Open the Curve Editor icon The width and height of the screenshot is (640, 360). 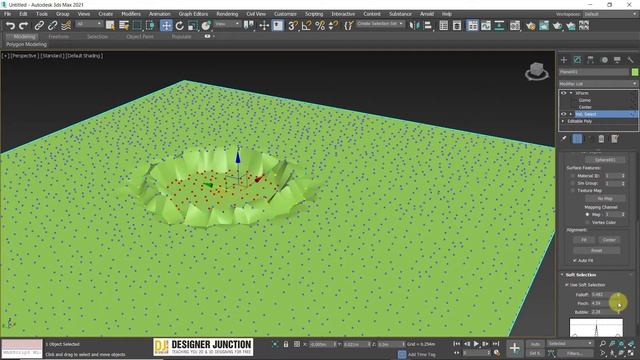point(486,26)
